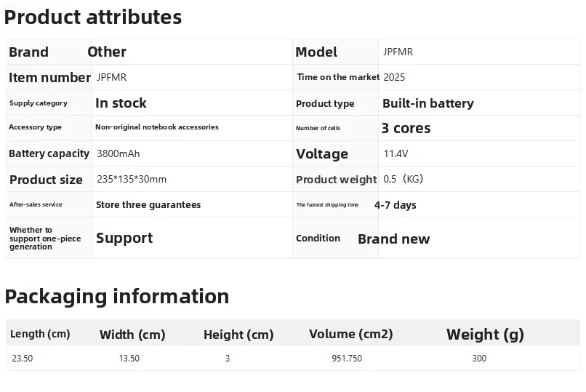586x392 pixels.
Task: Click the In stock supply value
Action: coord(121,103)
